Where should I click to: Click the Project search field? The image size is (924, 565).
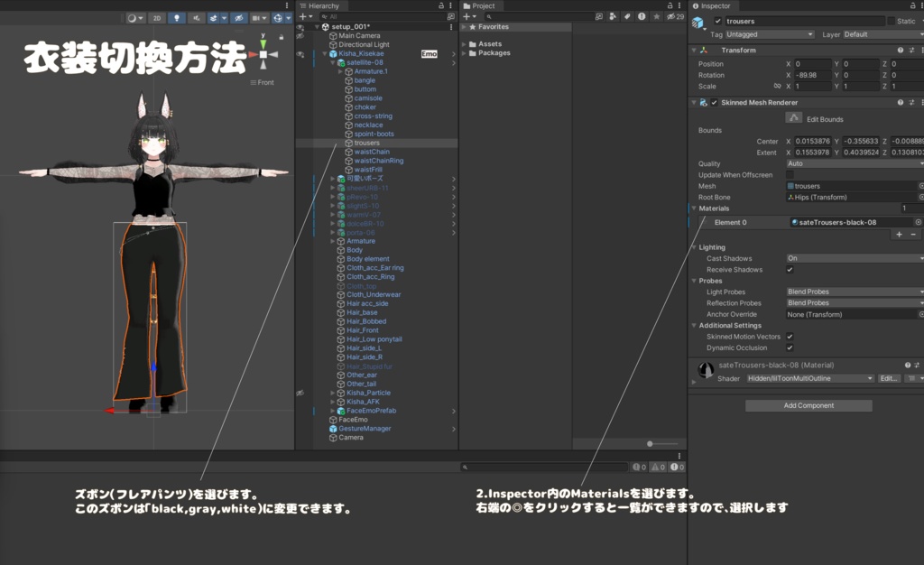539,16
